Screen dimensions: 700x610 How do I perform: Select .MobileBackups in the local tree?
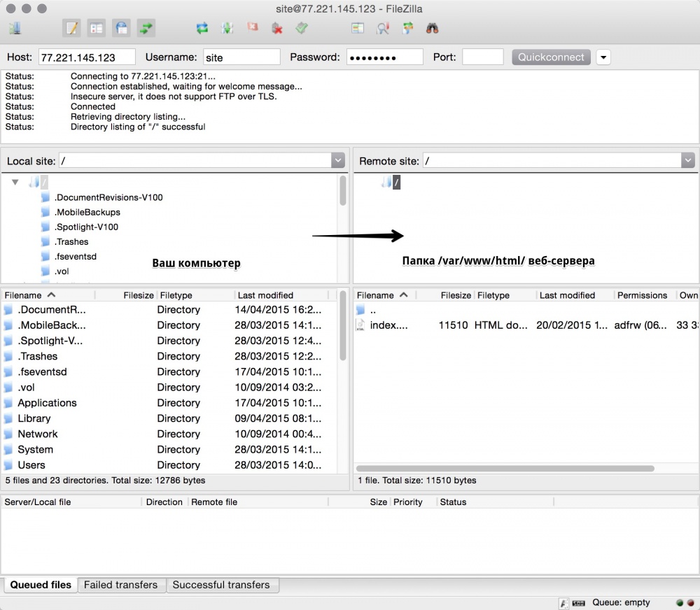[x=87, y=212]
